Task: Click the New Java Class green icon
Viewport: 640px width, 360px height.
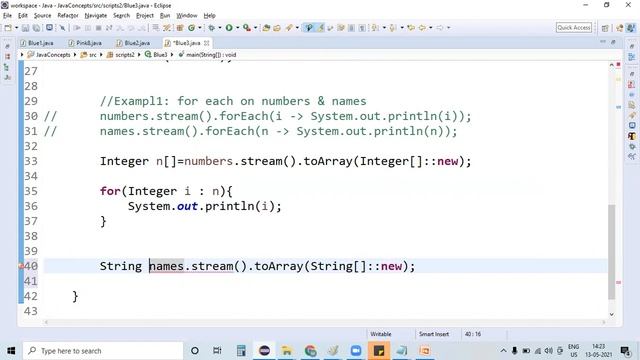Action: 191,28
